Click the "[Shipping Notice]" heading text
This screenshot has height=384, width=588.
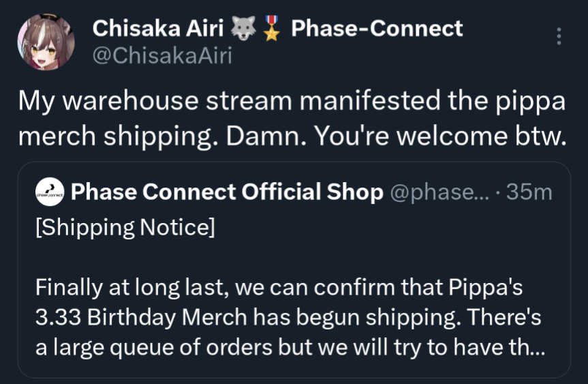124,227
